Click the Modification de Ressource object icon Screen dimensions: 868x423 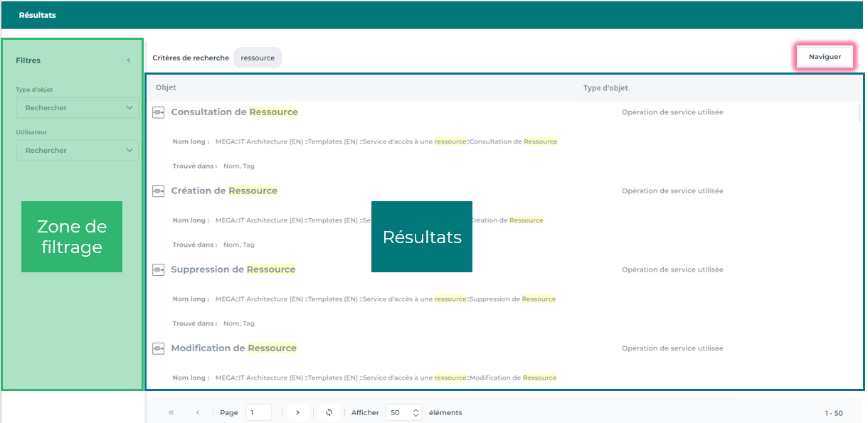pyautogui.click(x=159, y=348)
